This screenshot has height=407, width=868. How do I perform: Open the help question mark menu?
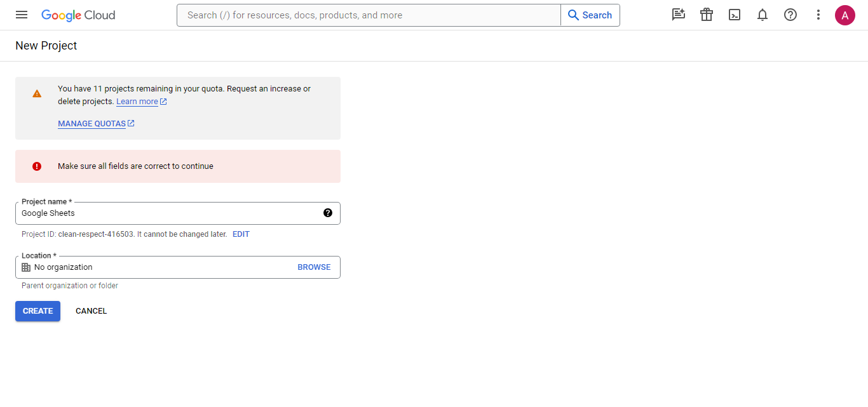click(790, 15)
